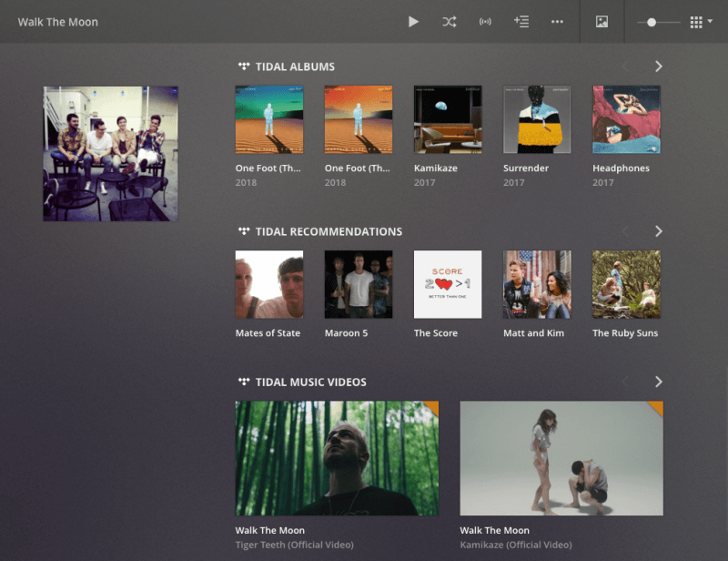Show next TIDAL Music Videos page

tap(659, 382)
